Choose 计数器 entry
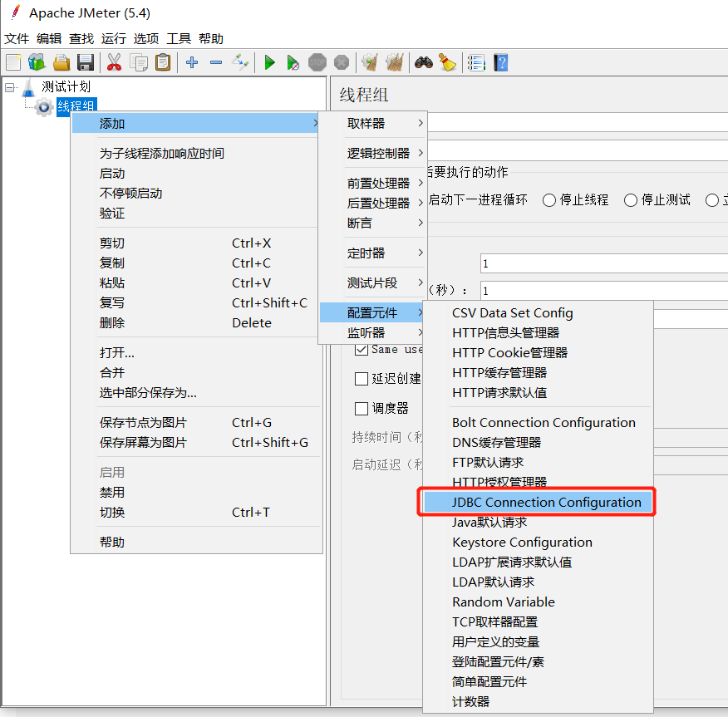The image size is (728, 717). coord(538,702)
